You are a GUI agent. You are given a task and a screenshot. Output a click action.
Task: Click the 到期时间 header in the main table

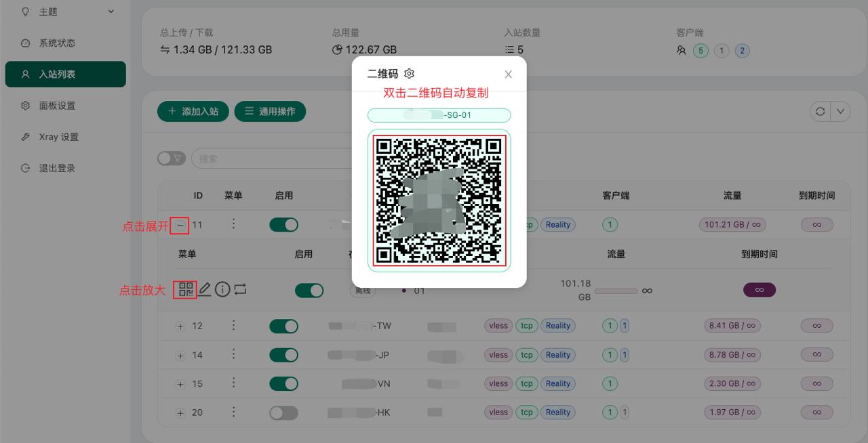coord(816,195)
